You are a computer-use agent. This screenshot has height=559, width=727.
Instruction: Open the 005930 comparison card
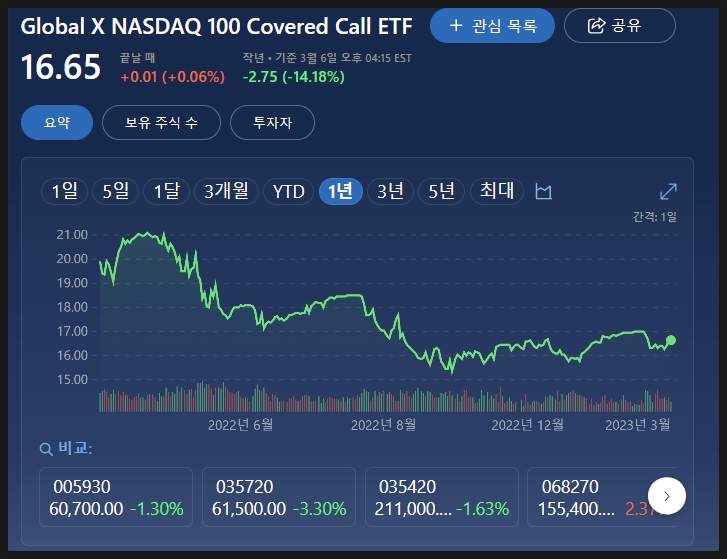point(116,497)
